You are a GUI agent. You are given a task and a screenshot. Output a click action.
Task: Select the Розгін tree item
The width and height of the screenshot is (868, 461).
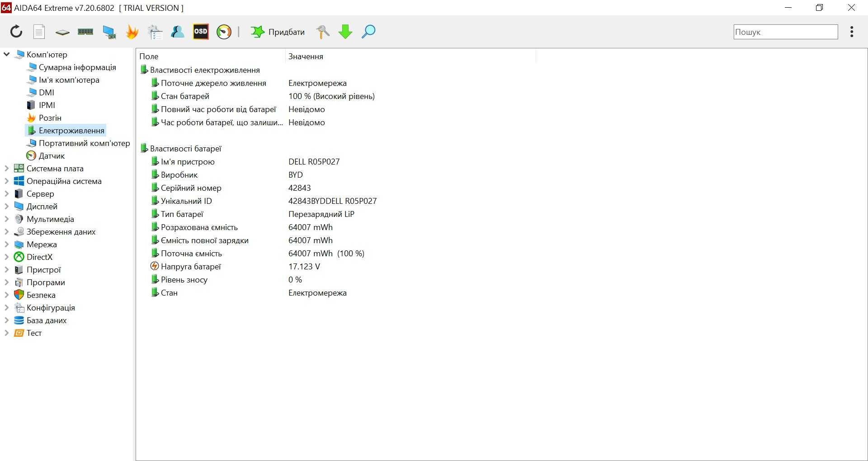click(x=50, y=118)
